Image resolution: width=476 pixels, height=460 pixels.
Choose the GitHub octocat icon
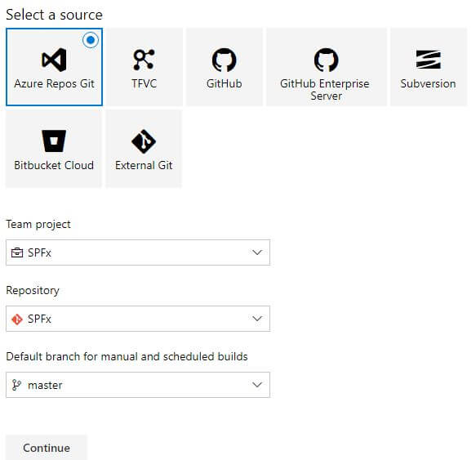tap(224, 60)
